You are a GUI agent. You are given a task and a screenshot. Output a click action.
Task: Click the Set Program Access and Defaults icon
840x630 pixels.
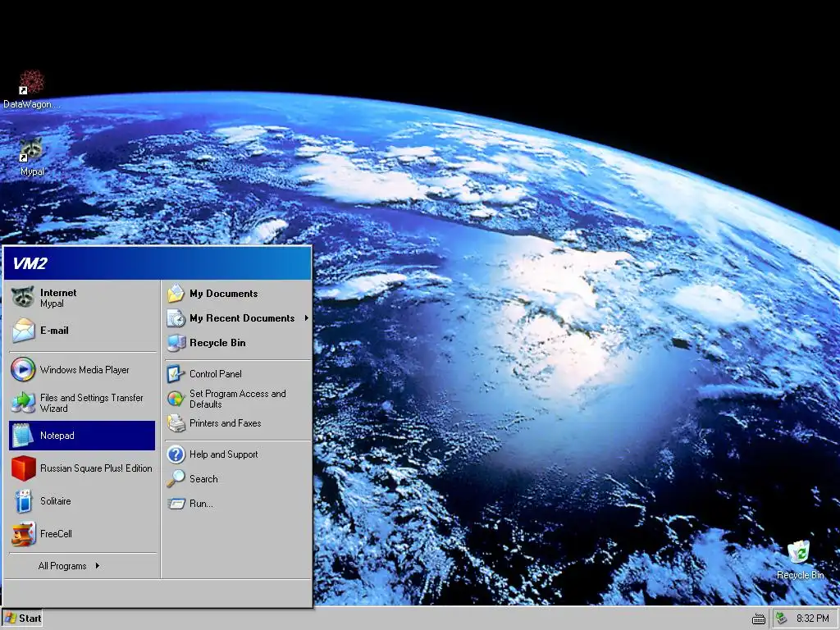click(x=176, y=399)
